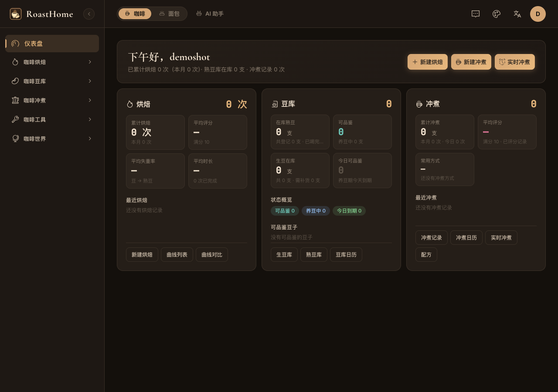Open the AI 助手 tab
Viewport: 558px width, 392px height.
pos(210,14)
